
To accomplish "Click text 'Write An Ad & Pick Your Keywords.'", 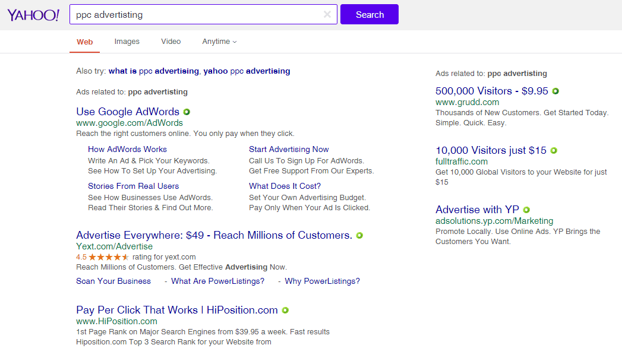I will point(149,161).
